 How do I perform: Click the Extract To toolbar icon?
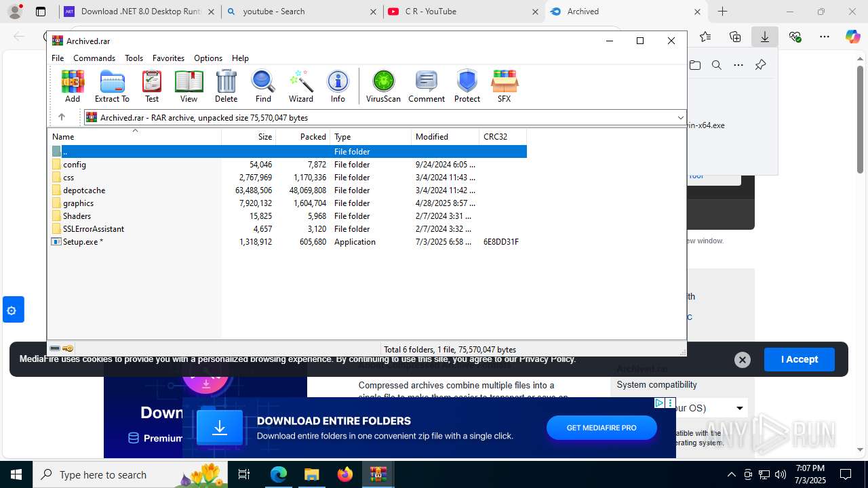tap(112, 87)
